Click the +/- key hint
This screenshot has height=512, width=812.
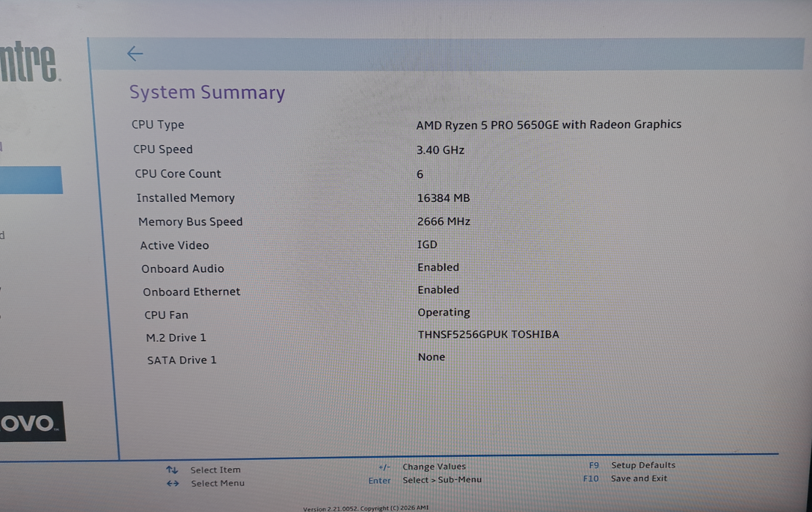point(384,467)
